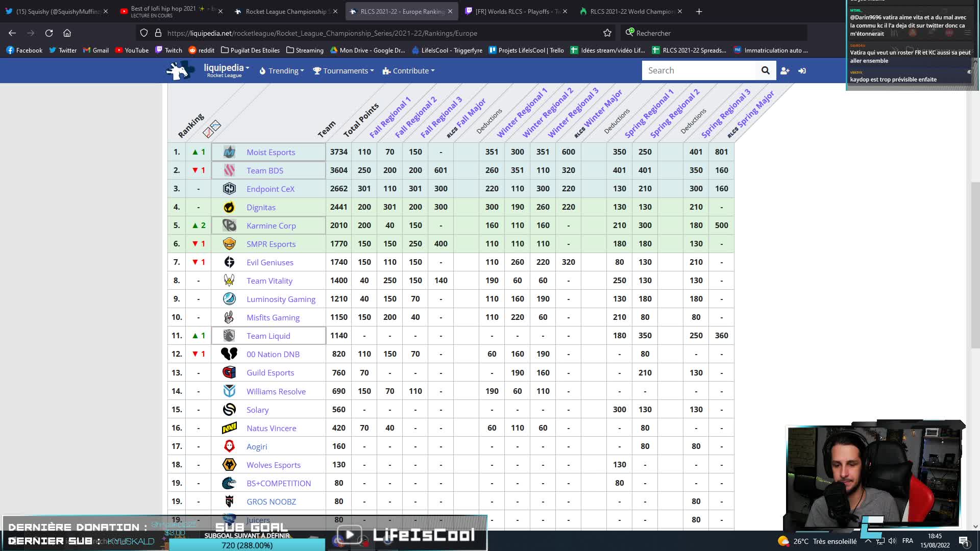Click the Liquipedia Search field

699,70
